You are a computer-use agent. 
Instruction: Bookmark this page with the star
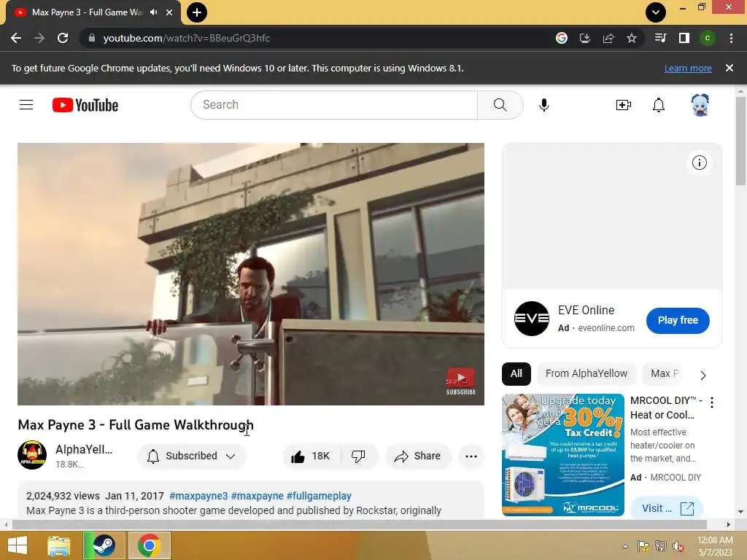click(x=632, y=38)
